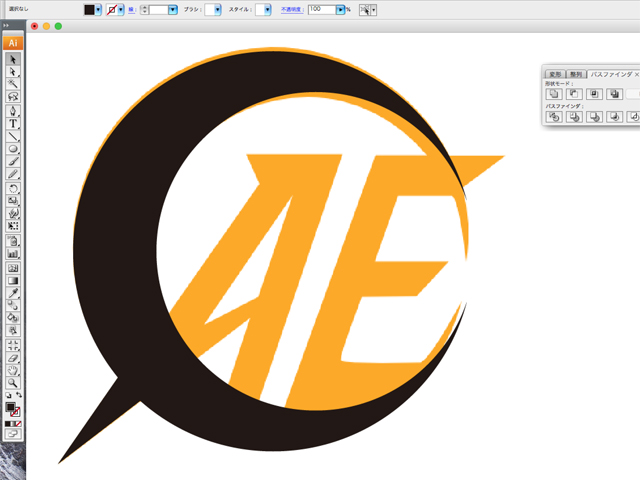This screenshot has width=640, height=480.
Task: Select the Blend tool
Action: point(13,305)
